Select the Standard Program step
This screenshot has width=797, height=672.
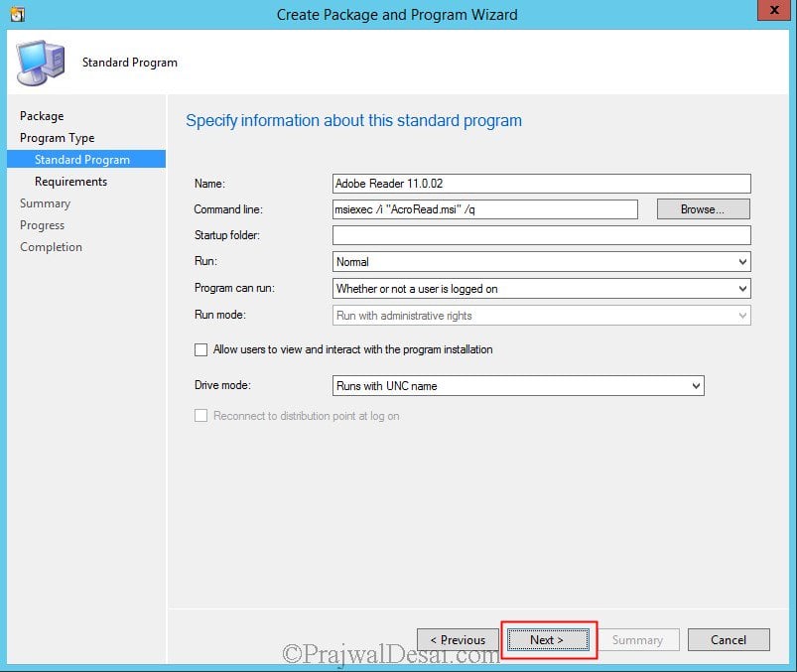click(x=86, y=159)
